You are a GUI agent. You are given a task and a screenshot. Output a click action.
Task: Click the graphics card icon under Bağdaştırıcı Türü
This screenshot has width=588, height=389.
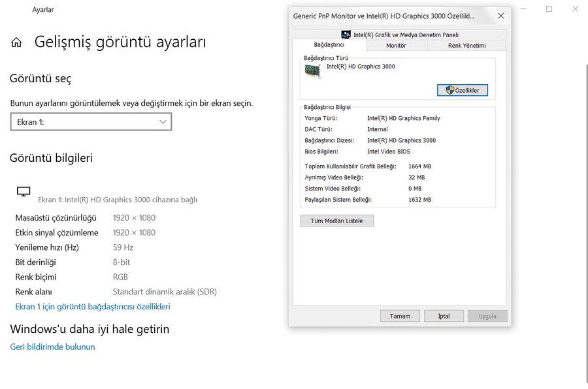click(312, 71)
